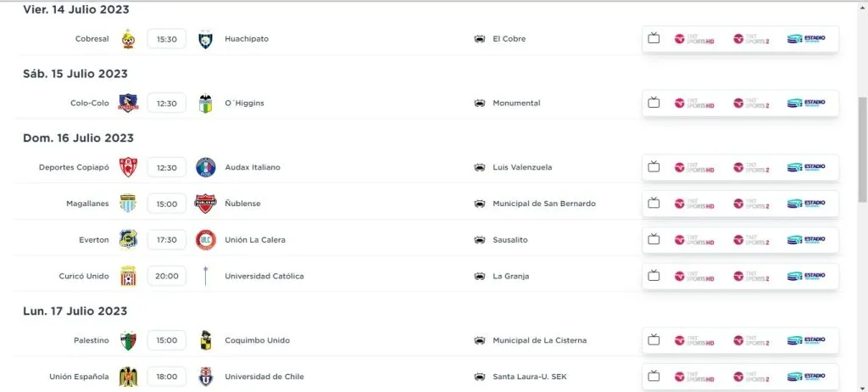Click the Cobresal team crest

tap(129, 39)
